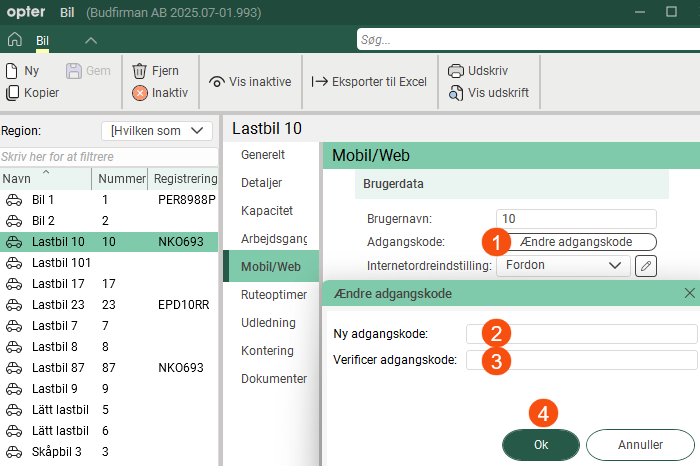Open the Kapacitet tab
The width and height of the screenshot is (700, 466).
click(266, 211)
